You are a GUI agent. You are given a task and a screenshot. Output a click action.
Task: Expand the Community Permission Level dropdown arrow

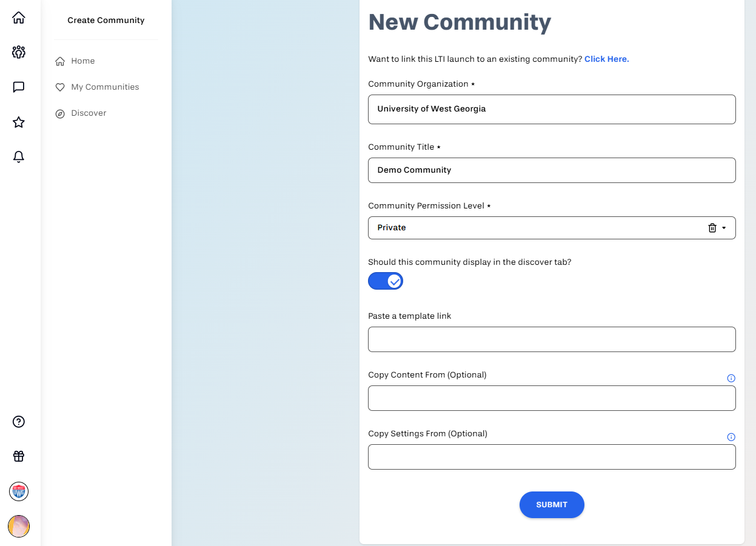point(724,228)
